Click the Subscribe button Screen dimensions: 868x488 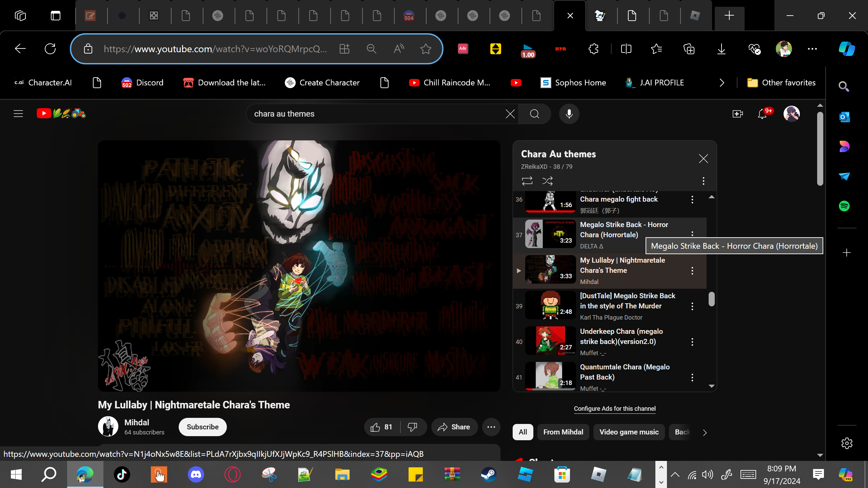coord(202,427)
